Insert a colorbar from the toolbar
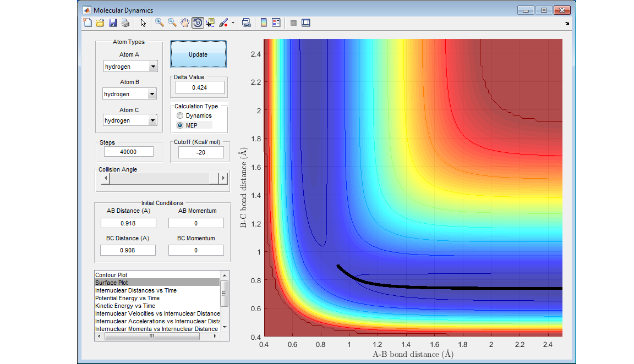This screenshot has height=364, width=634. [x=264, y=23]
